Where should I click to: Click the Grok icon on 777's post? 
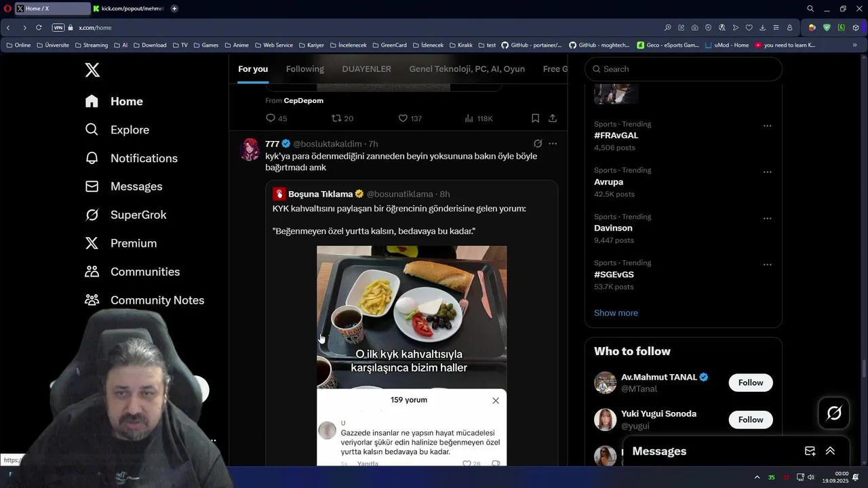pyautogui.click(x=538, y=144)
